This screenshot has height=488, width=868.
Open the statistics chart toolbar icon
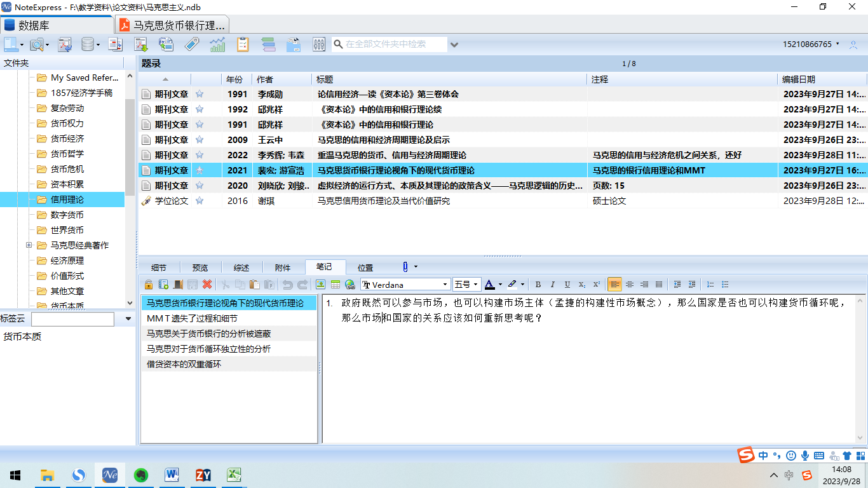coord(217,44)
